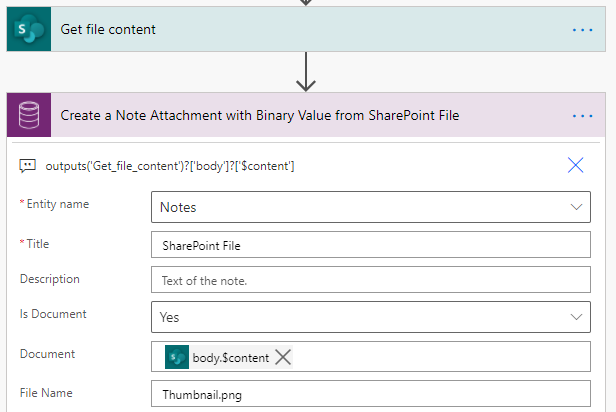
Task: Click the Document field empty area
Action: [440, 357]
